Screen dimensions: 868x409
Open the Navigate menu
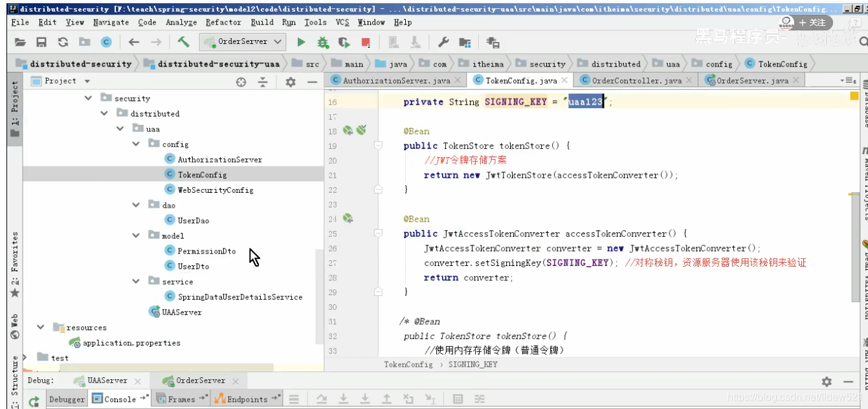point(111,22)
